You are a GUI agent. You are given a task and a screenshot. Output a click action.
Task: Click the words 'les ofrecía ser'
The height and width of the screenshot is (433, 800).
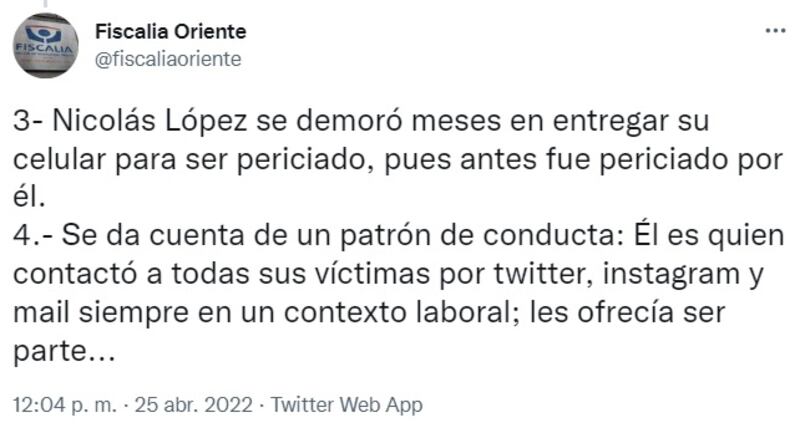(628, 313)
